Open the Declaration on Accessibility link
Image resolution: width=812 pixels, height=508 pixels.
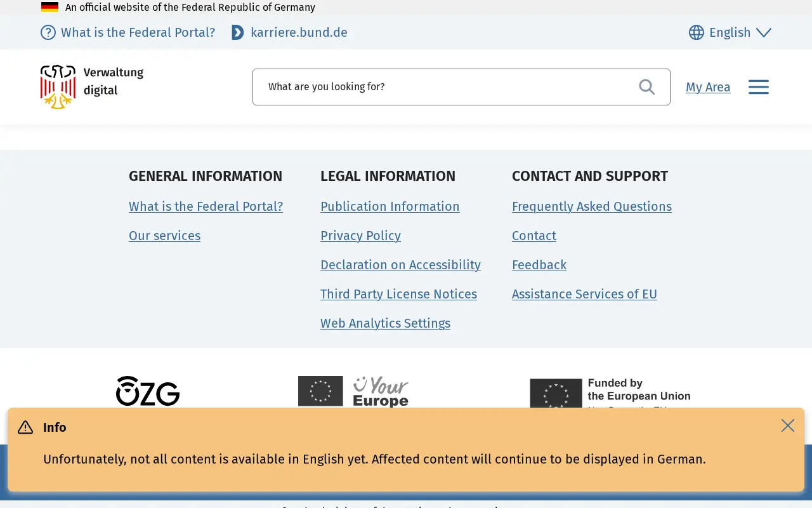pos(400,265)
